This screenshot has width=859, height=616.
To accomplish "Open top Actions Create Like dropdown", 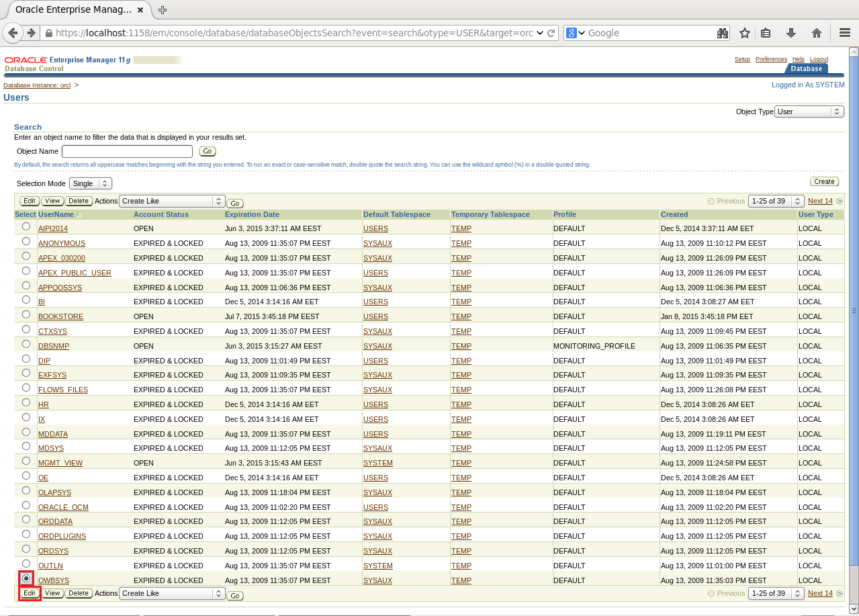I will 172,201.
